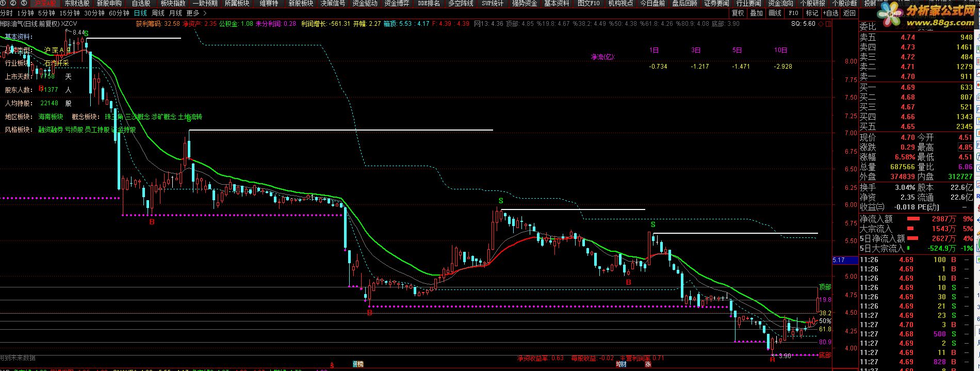Switch chart to 60分钟 period
Viewport: 980px width, 371px height.
point(119,13)
